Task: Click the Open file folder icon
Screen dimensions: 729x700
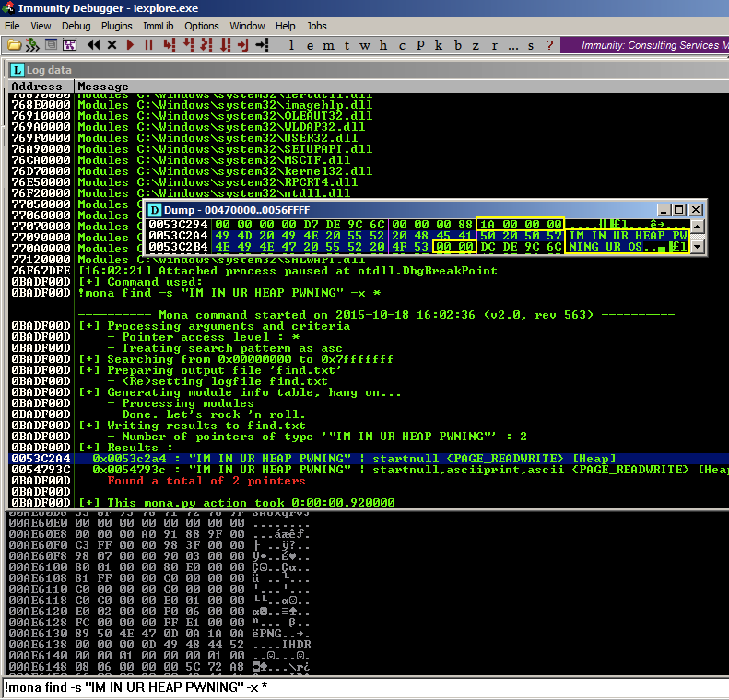Action: (14, 44)
